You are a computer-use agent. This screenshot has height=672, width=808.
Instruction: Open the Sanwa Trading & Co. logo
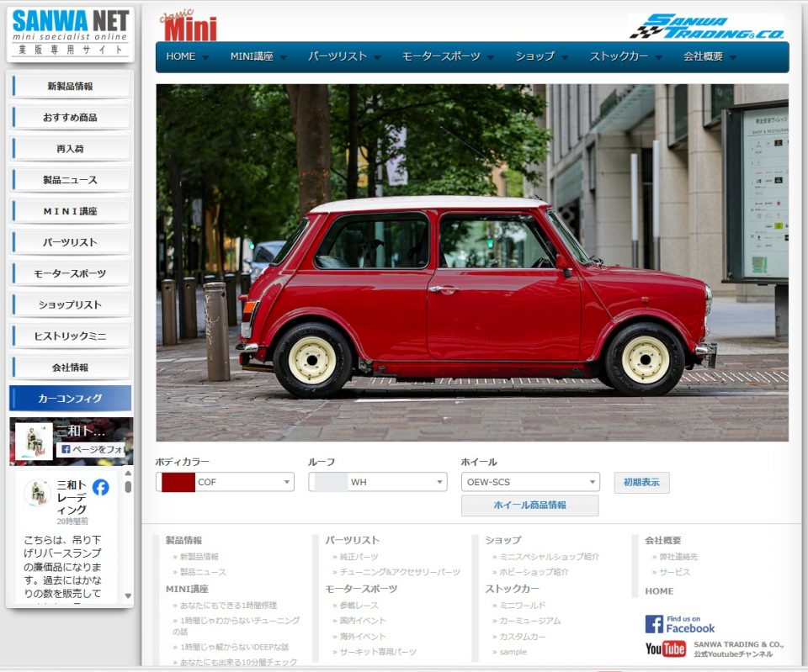click(x=707, y=26)
